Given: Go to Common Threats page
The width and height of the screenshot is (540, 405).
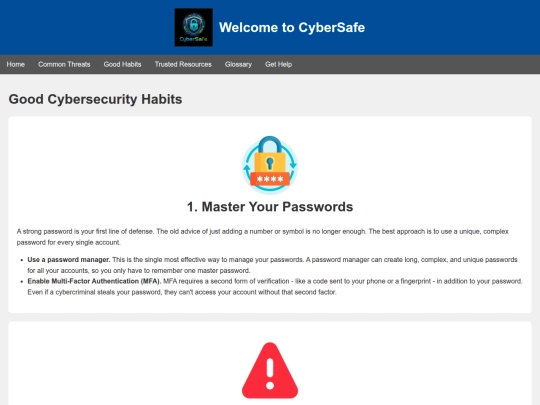Looking at the screenshot, I should tap(64, 64).
